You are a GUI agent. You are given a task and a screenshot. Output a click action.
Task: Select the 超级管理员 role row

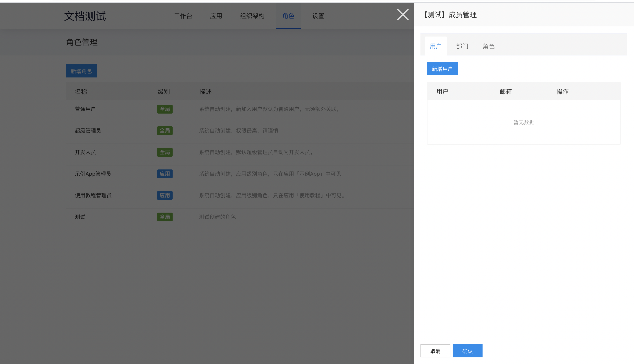240,131
